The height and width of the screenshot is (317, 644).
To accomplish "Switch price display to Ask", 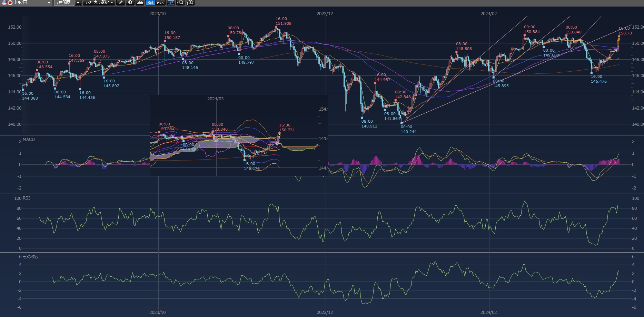I will pyautogui.click(x=160, y=3).
